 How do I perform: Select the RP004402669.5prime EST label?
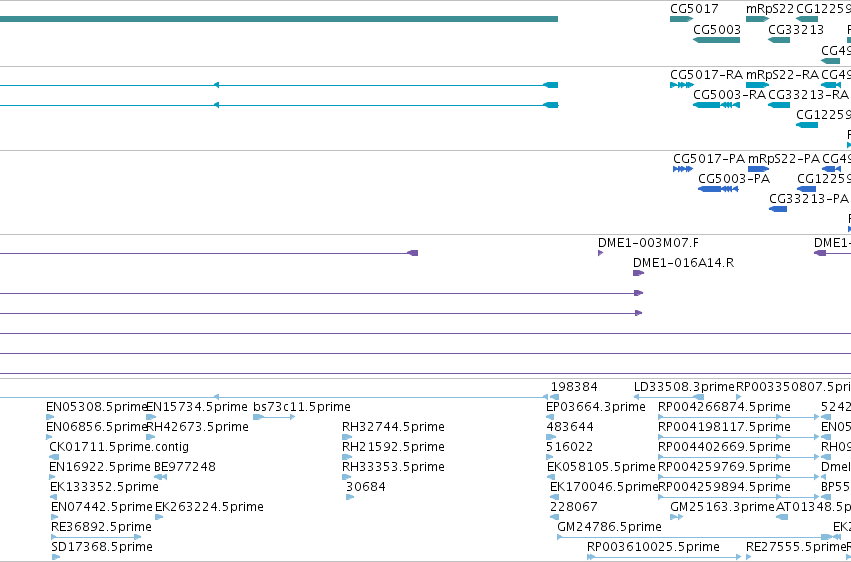coord(724,447)
